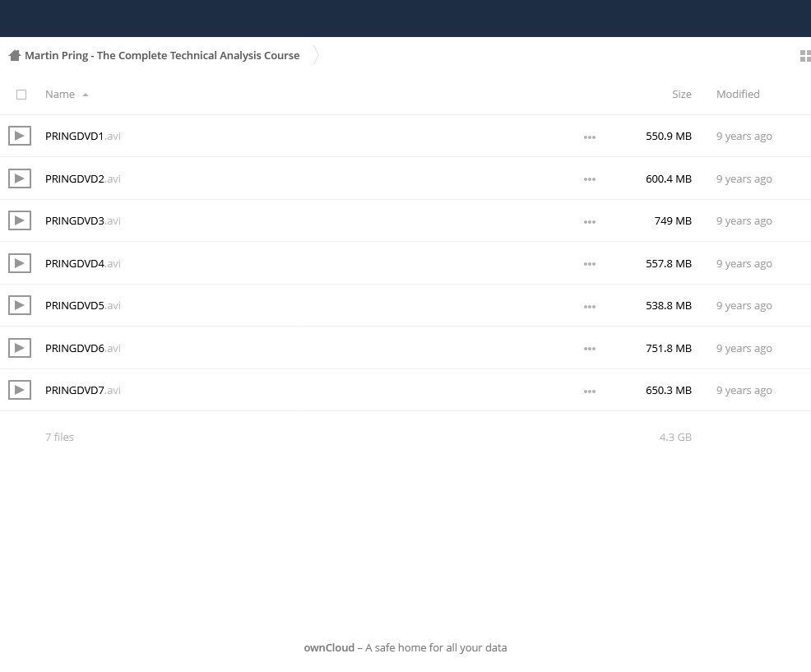811x672 pixels.
Task: Click the video icon for PRINGDVD7.avi
Action: (20, 390)
